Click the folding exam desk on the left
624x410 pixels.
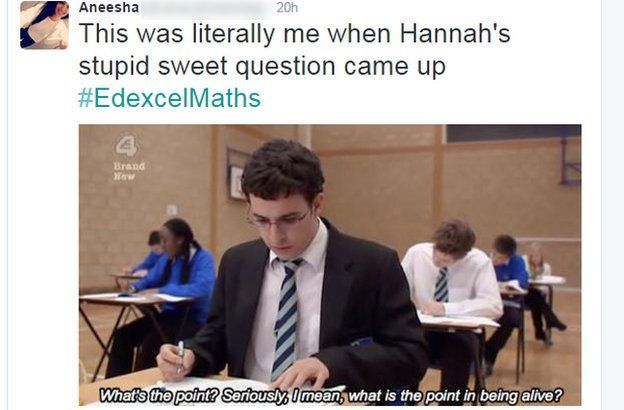[x=135, y=330]
